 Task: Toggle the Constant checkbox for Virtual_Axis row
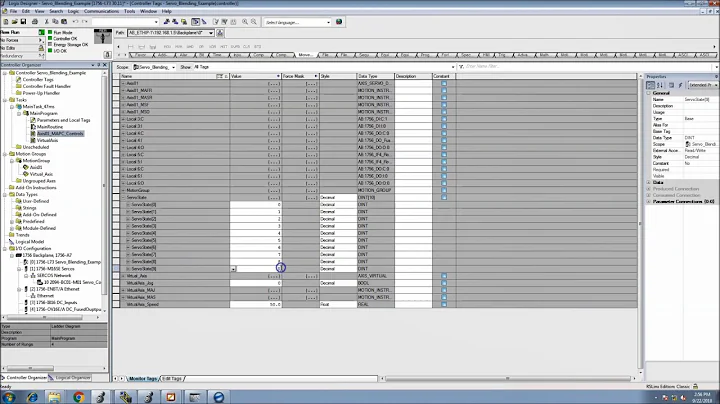click(444, 276)
